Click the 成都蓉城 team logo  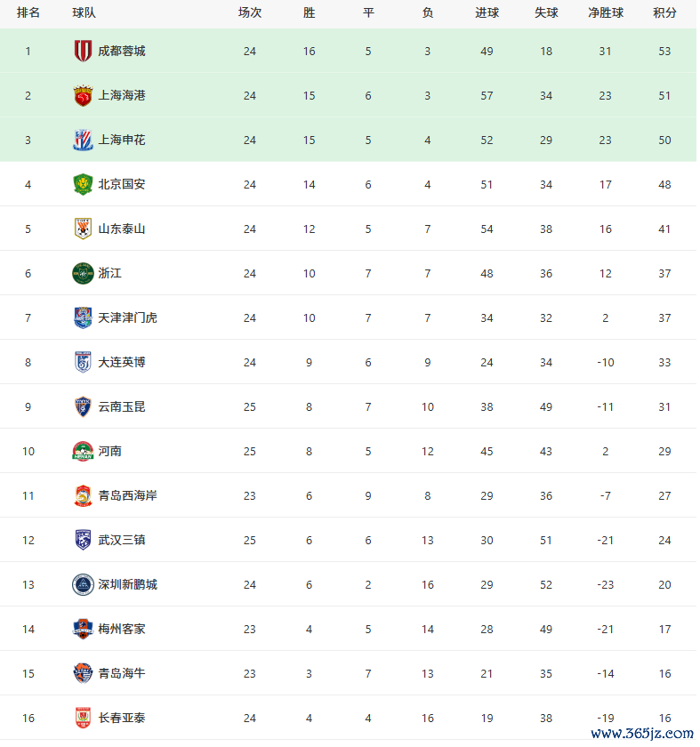point(83,51)
